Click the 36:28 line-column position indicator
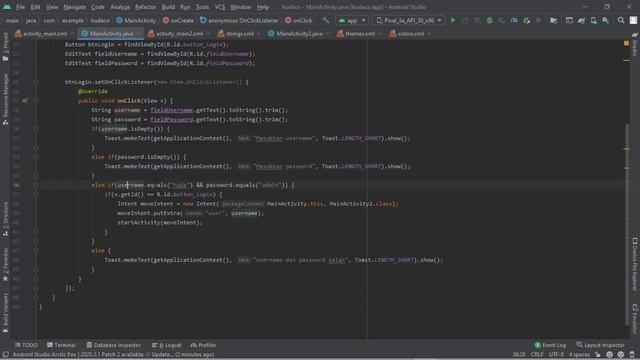This screenshot has height=360, width=640. tap(519, 355)
